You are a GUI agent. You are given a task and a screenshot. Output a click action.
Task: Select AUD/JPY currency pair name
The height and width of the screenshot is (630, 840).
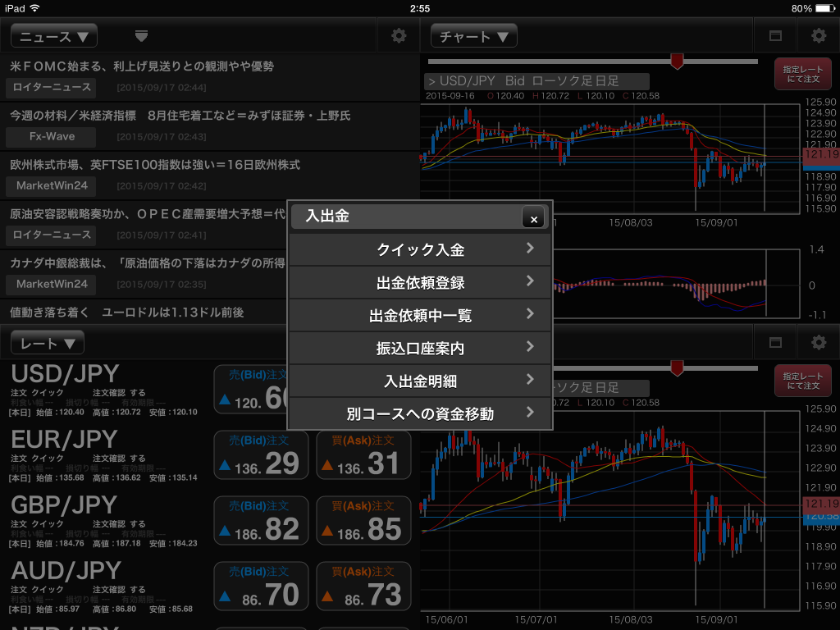coord(66,571)
